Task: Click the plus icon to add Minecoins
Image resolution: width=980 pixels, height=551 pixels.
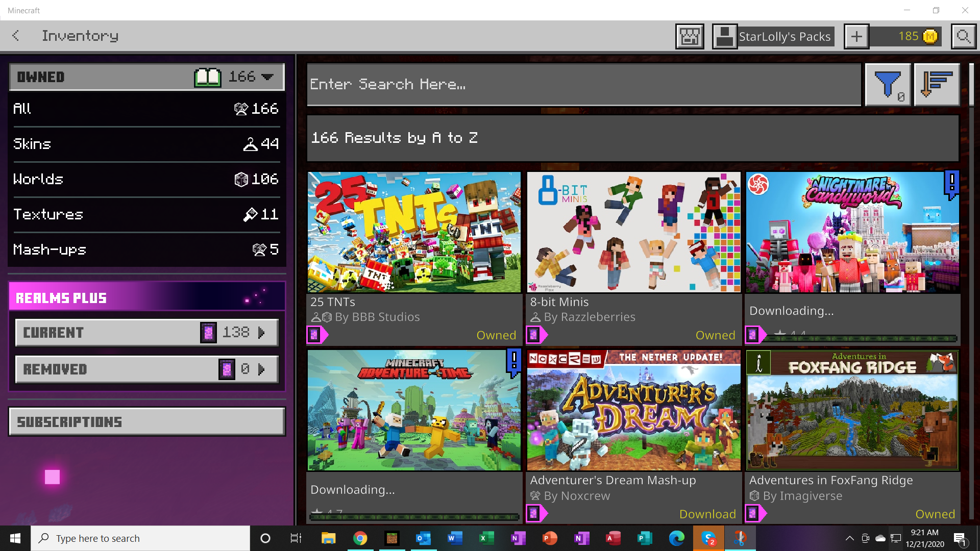Action: (856, 36)
